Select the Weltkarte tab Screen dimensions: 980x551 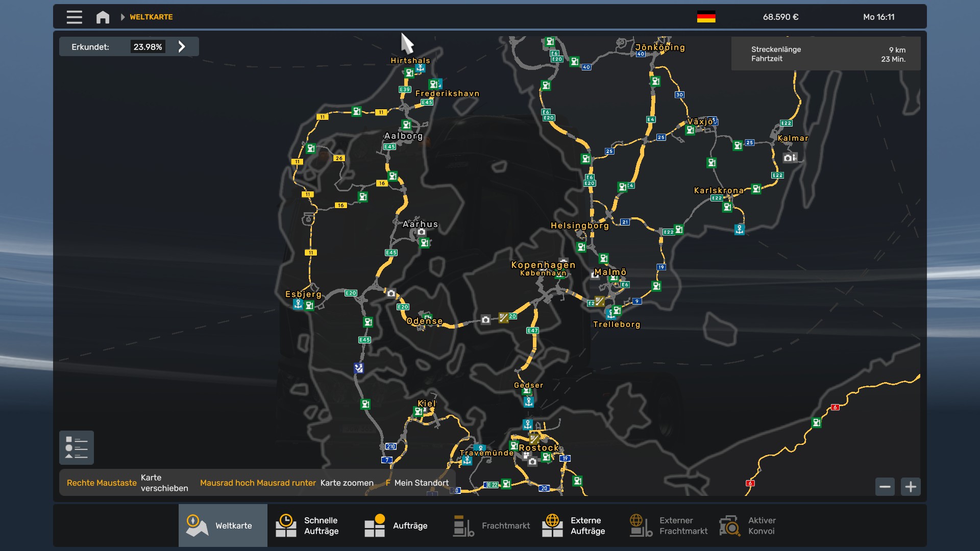223,525
